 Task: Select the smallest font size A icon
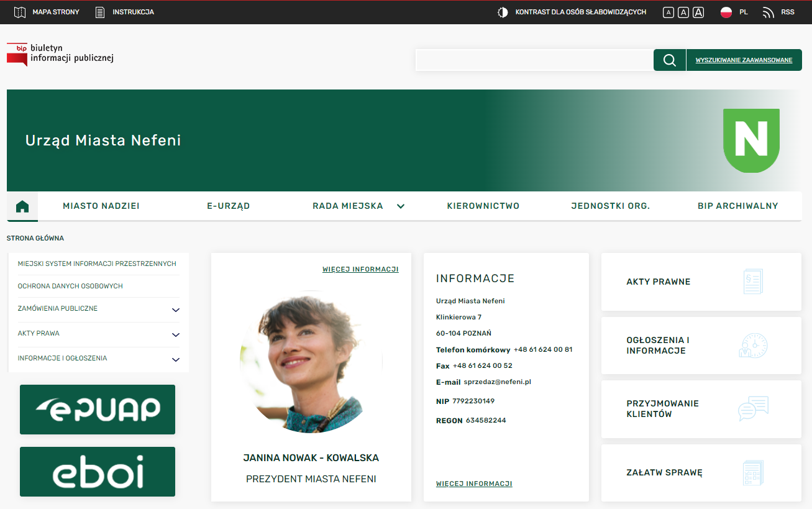[668, 12]
